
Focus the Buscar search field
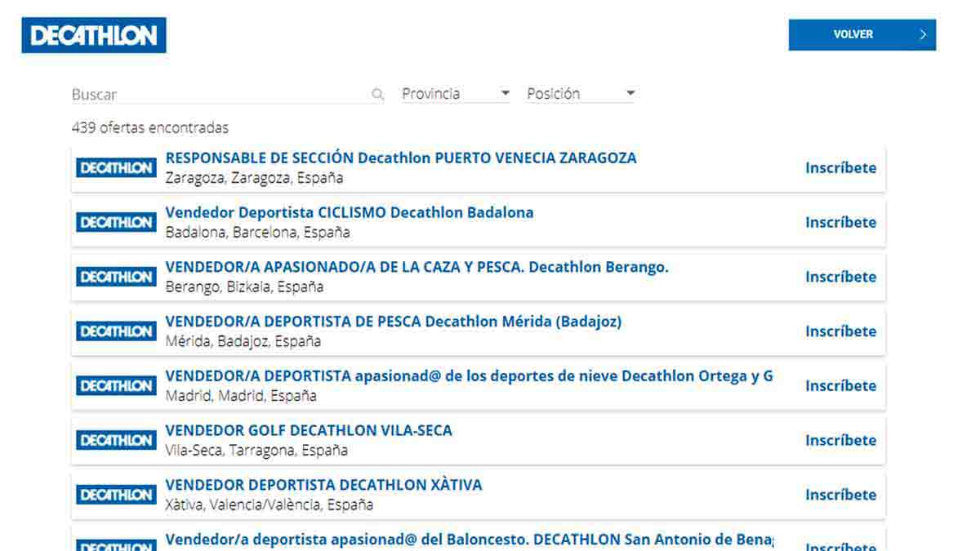click(220, 95)
